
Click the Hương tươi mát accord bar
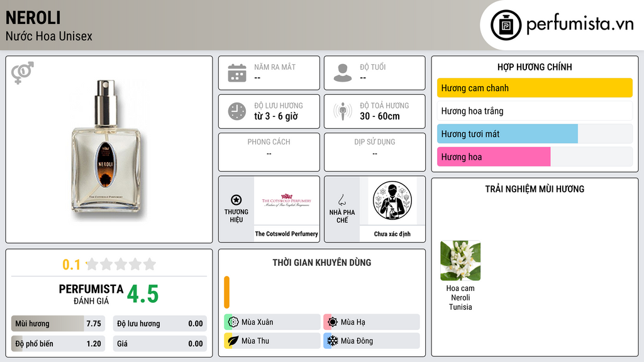pyautogui.click(x=535, y=134)
